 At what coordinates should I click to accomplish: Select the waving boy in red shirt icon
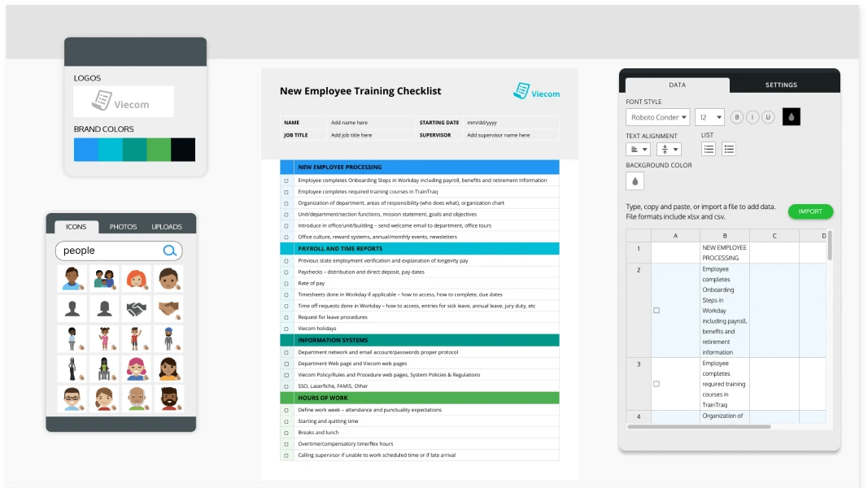click(136, 338)
